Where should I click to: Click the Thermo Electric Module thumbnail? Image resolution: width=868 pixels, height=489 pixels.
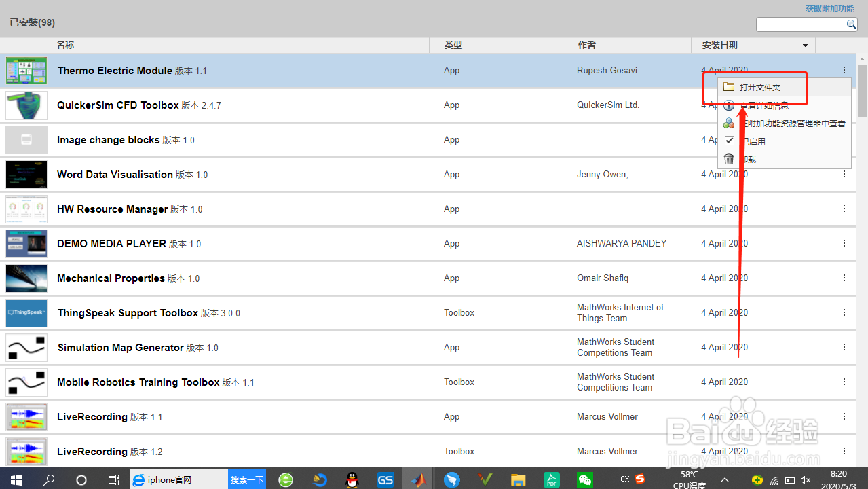pyautogui.click(x=26, y=71)
